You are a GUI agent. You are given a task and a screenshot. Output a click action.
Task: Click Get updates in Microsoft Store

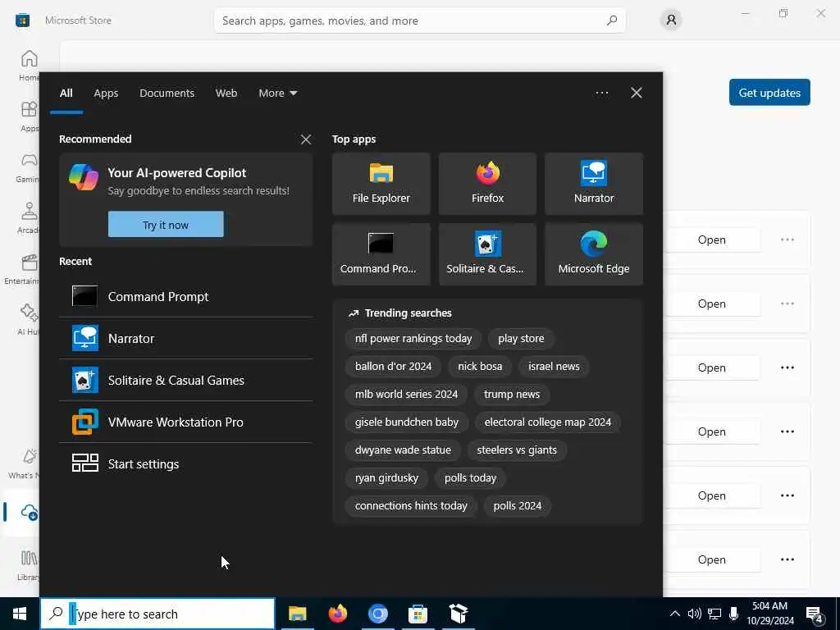[769, 93]
